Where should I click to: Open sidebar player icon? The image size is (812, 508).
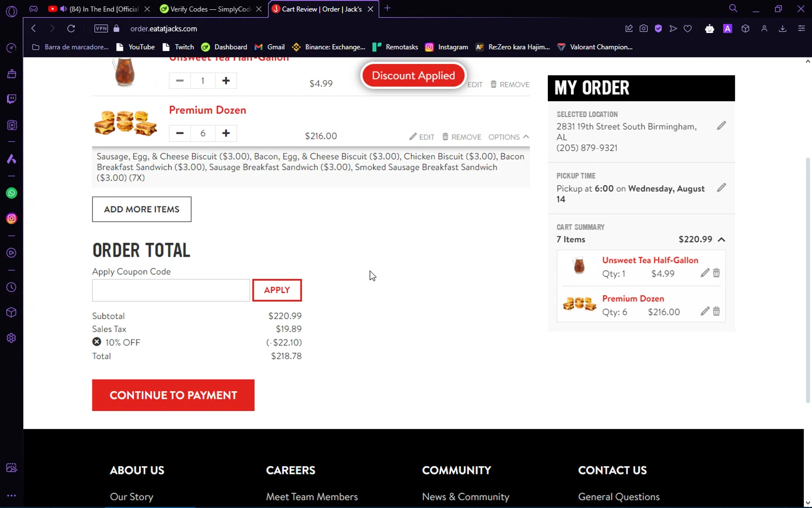[11, 253]
